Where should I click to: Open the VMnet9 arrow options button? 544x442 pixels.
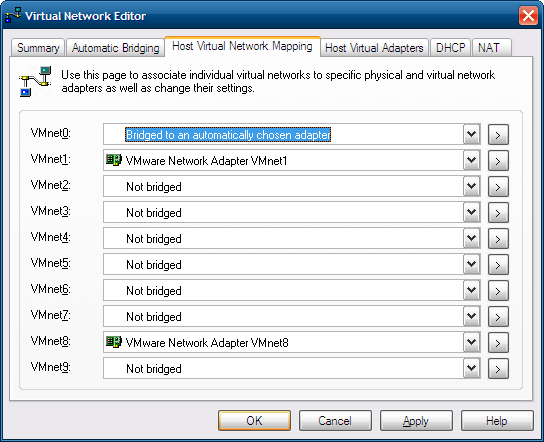(498, 368)
